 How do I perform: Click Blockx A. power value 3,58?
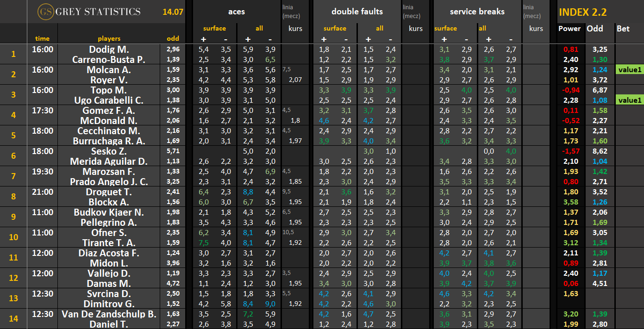[x=569, y=202]
